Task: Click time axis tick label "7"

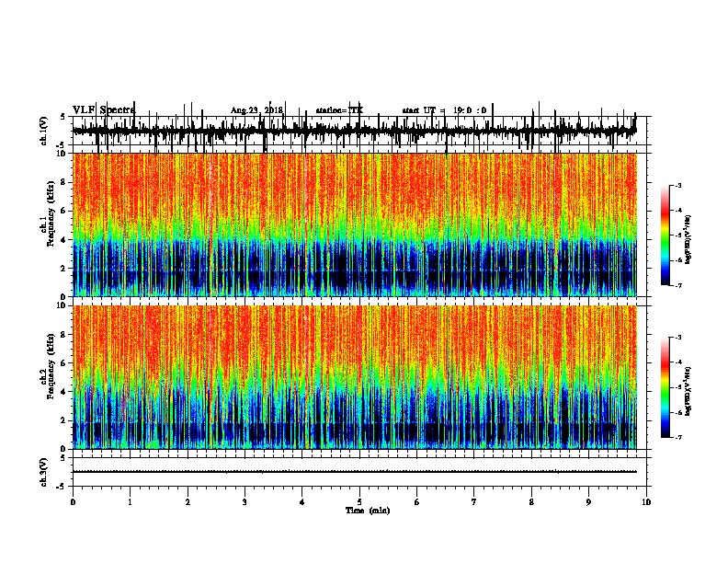Action: (474, 502)
